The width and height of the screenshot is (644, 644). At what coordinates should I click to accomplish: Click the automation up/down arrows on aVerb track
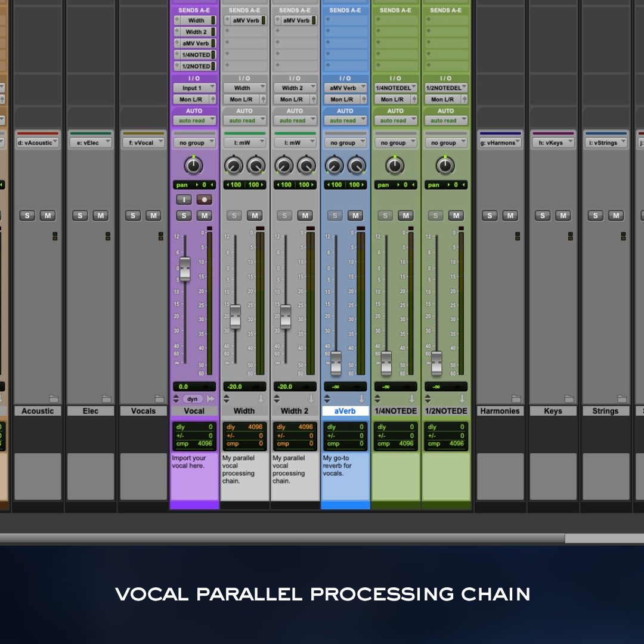click(x=327, y=398)
